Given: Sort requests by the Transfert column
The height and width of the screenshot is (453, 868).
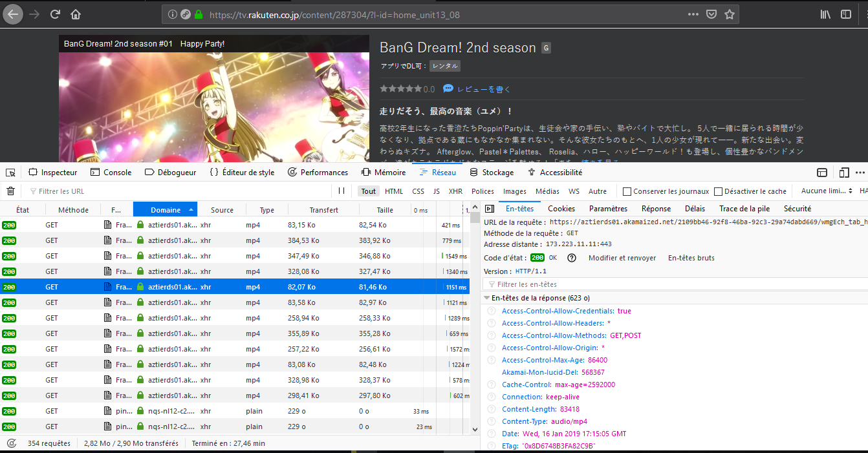Looking at the screenshot, I should pos(323,209).
